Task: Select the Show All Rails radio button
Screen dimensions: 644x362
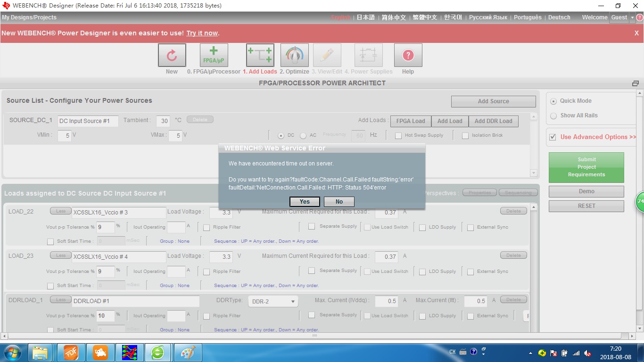Action: (554, 115)
